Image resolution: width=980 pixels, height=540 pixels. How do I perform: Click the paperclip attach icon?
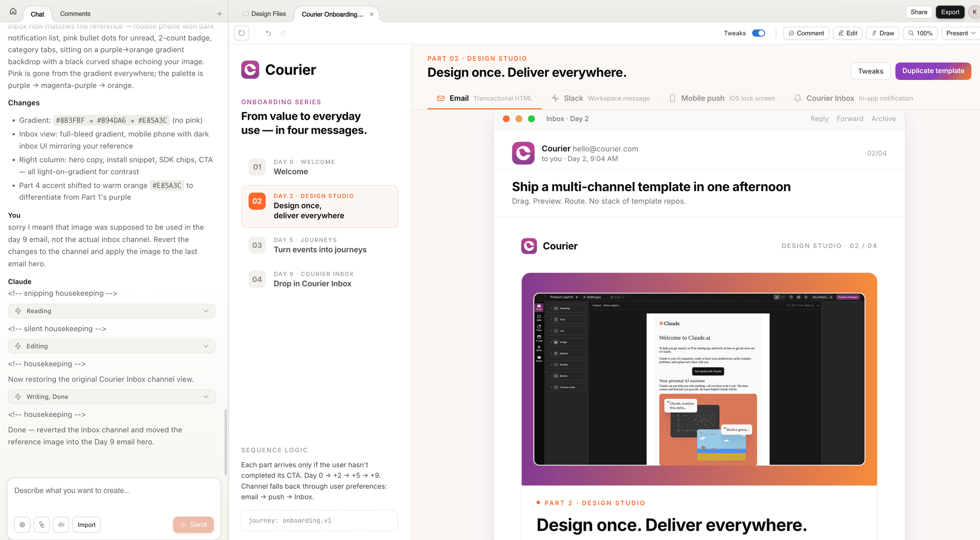click(x=42, y=525)
